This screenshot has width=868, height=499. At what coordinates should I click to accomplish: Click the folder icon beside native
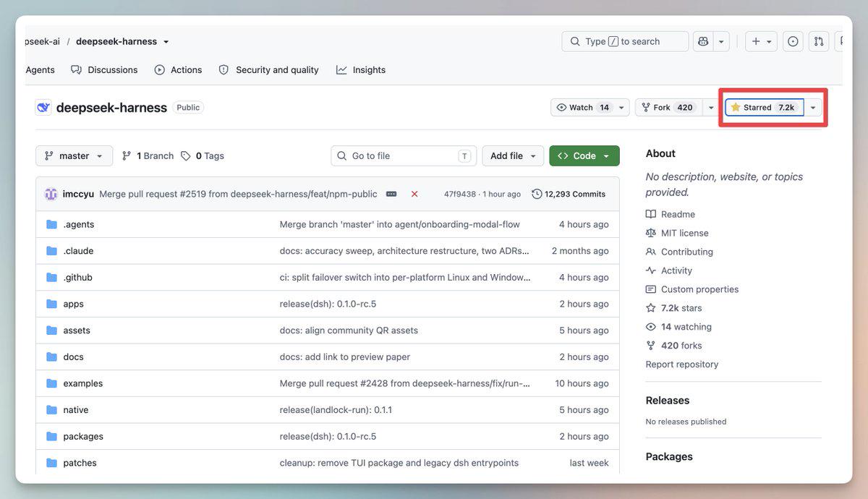click(x=51, y=410)
